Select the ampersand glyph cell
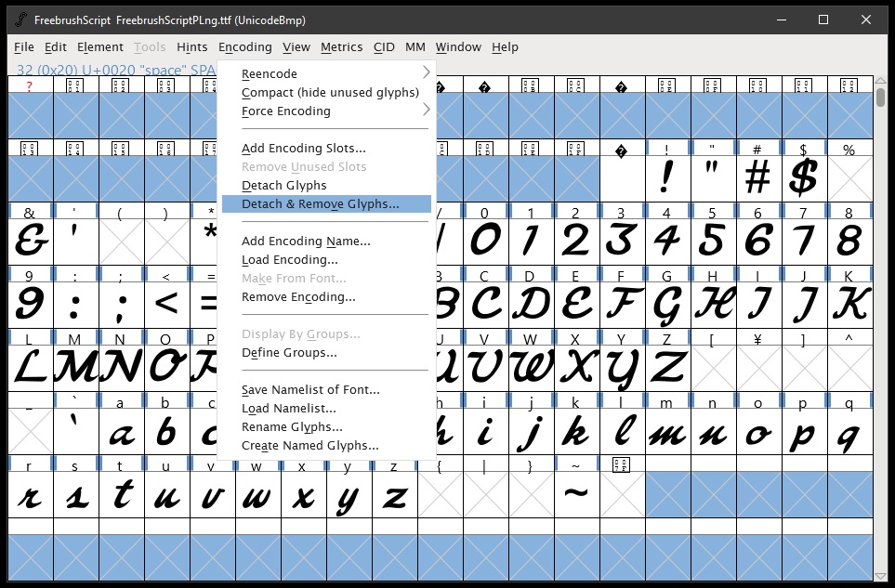Screen dimensions: 895x588 click(31, 242)
